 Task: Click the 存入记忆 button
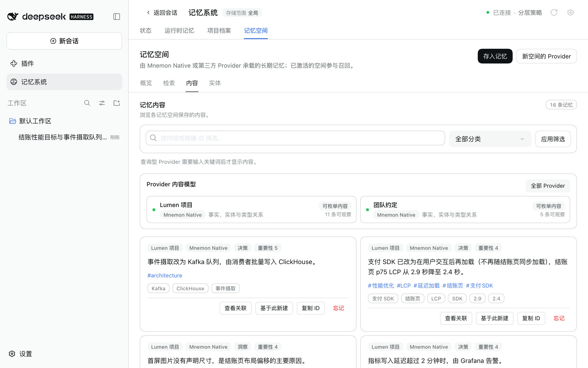(x=495, y=56)
